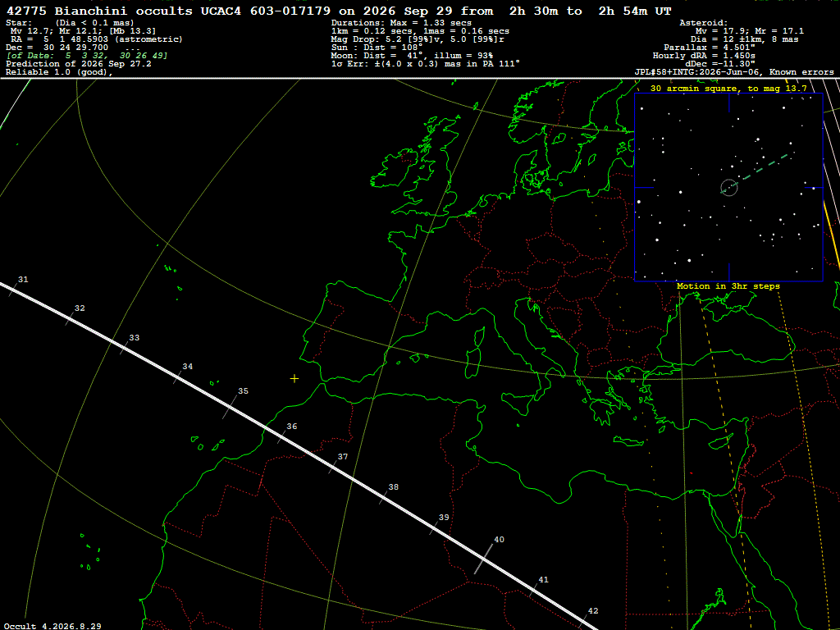Image resolution: width=840 pixels, height=630 pixels.
Task: Click the minute 41 path marker
Action: (x=535, y=587)
